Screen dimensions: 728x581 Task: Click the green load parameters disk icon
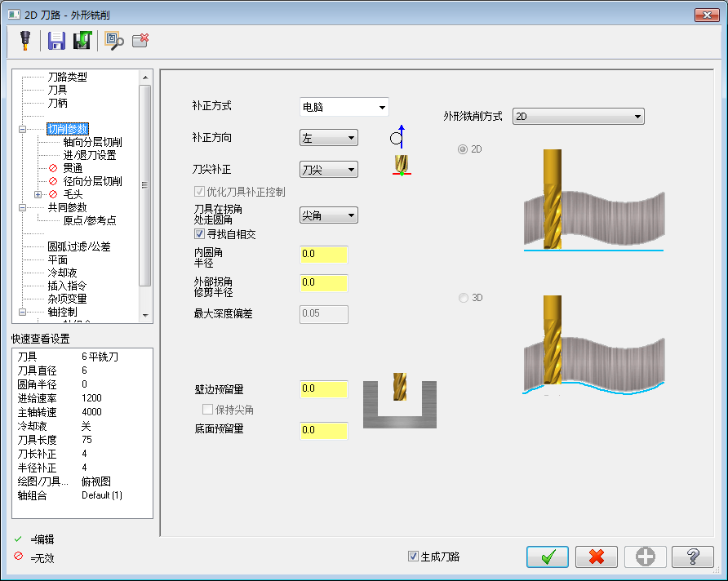pyautogui.click(x=82, y=41)
